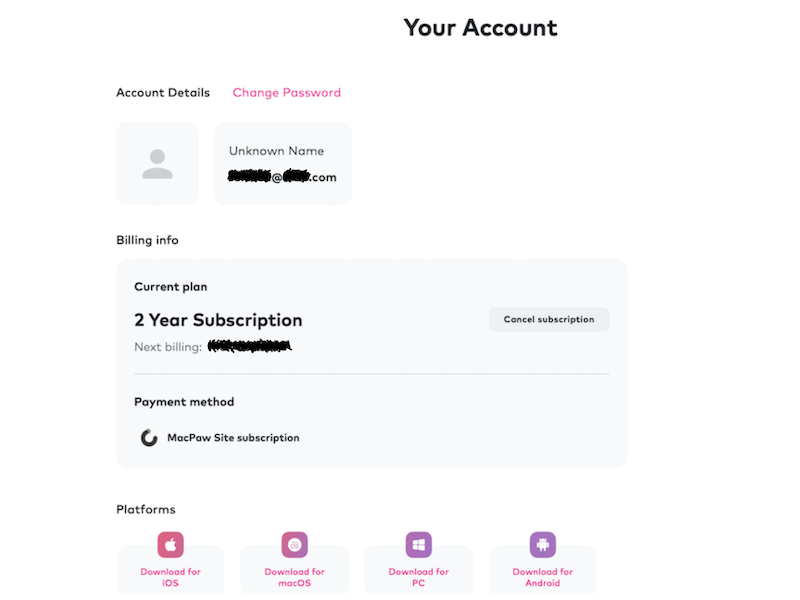Open the Account Details tab

(163, 93)
